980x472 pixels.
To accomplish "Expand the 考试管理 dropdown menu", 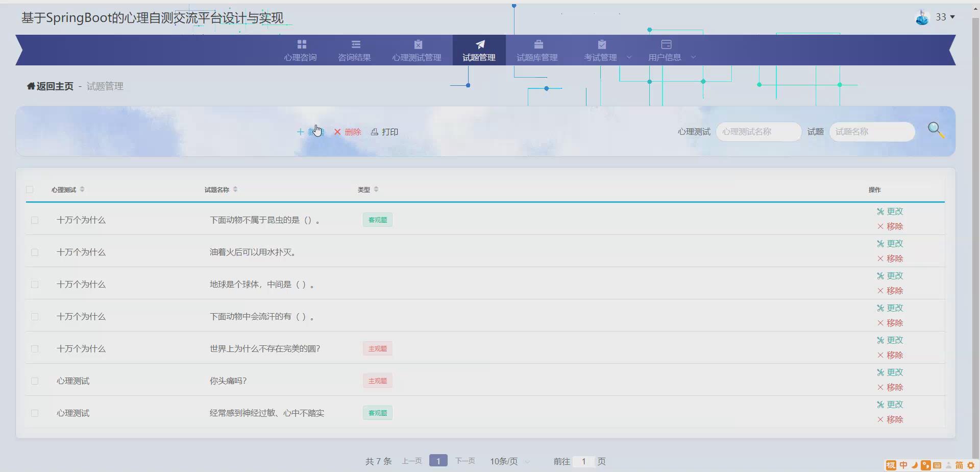I will point(629,57).
